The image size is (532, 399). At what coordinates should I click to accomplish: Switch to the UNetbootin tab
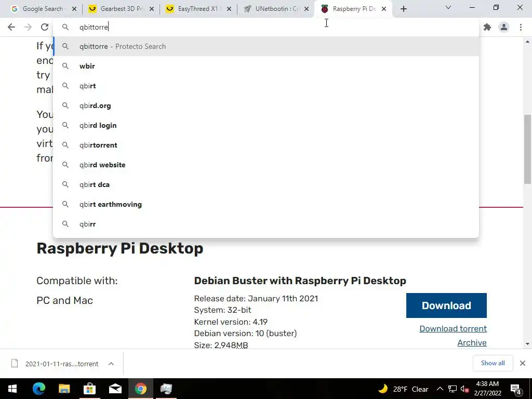click(271, 9)
